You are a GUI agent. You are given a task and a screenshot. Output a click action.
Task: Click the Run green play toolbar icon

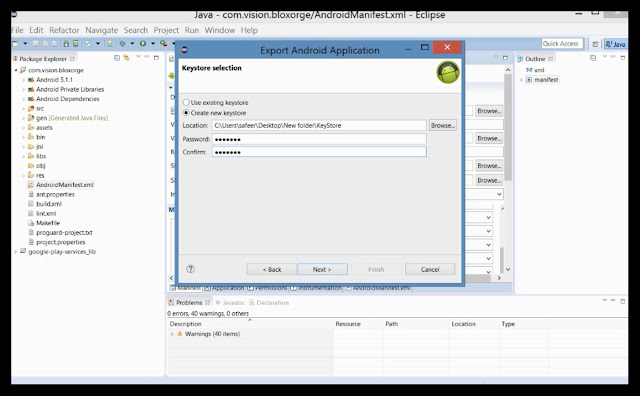(x=143, y=43)
